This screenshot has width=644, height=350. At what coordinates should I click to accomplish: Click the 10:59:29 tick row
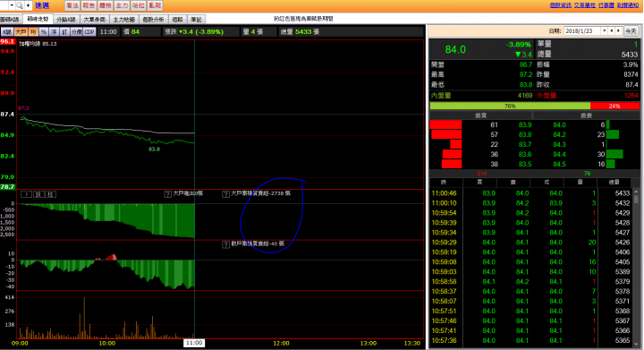(x=530, y=243)
